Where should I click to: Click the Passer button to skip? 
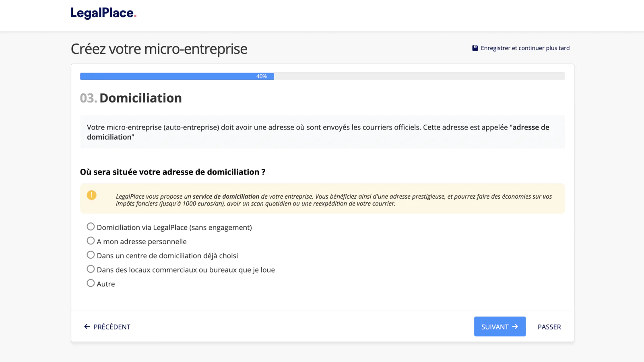pos(549,327)
